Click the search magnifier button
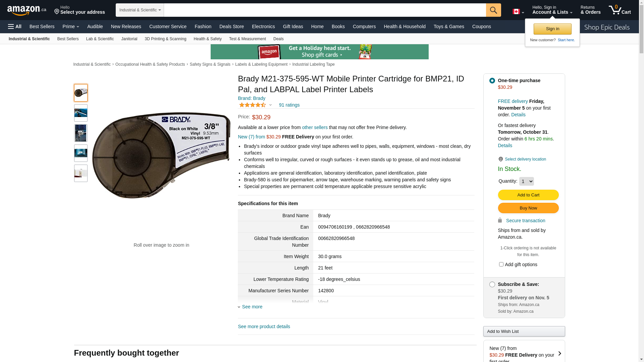The height and width of the screenshot is (362, 644). [x=493, y=10]
